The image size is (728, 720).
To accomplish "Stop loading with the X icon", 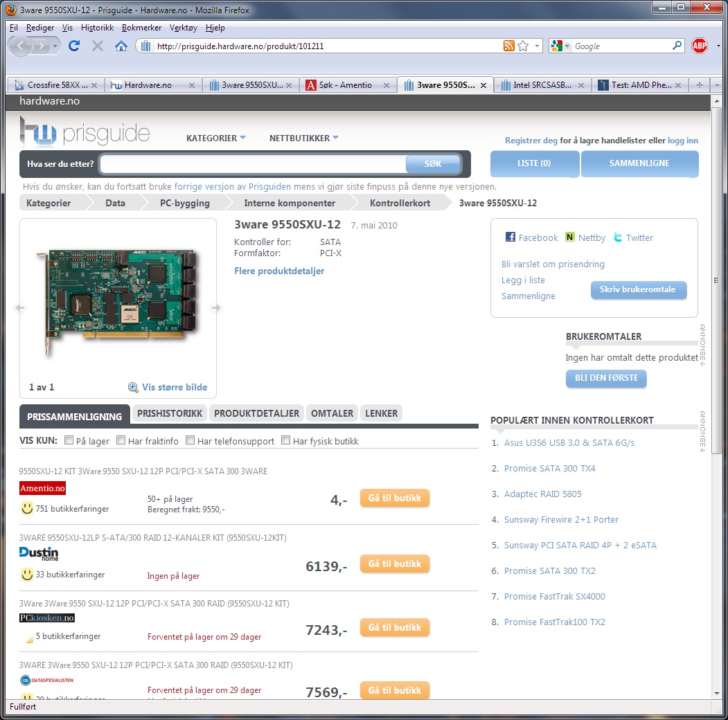I will [98, 46].
